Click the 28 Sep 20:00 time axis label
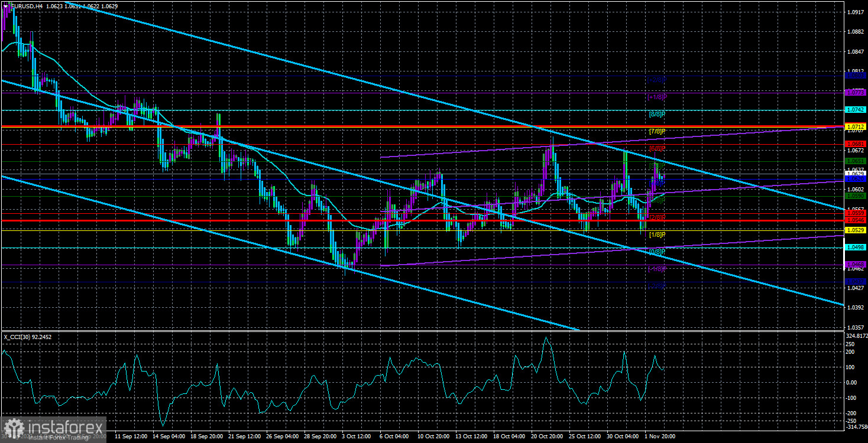This screenshot has width=868, height=443. click(321, 437)
